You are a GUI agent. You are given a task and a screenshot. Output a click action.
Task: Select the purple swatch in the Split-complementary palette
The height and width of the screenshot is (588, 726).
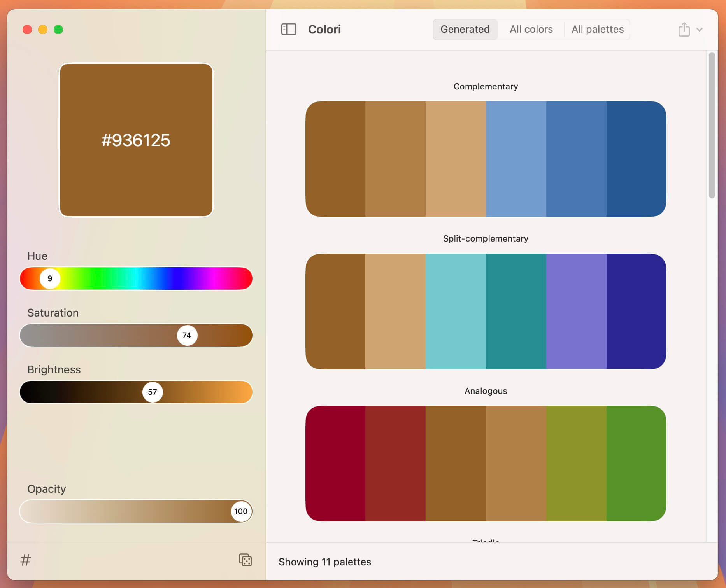(x=576, y=311)
